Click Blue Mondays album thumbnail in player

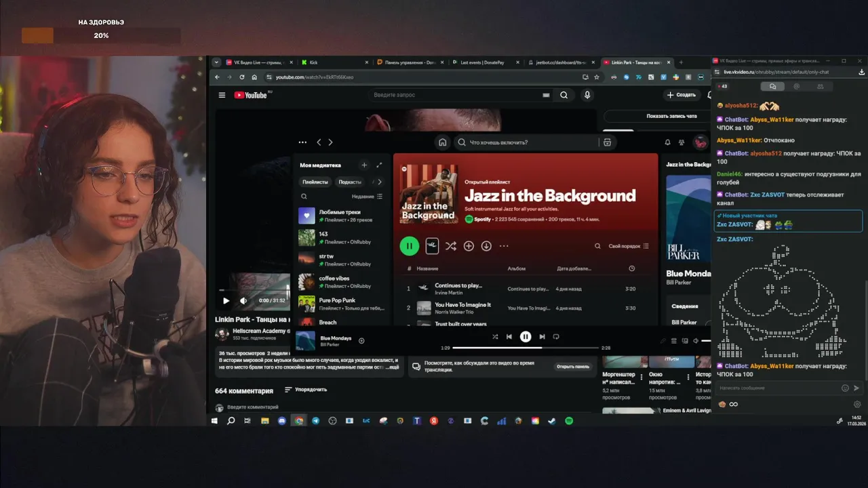tap(305, 341)
